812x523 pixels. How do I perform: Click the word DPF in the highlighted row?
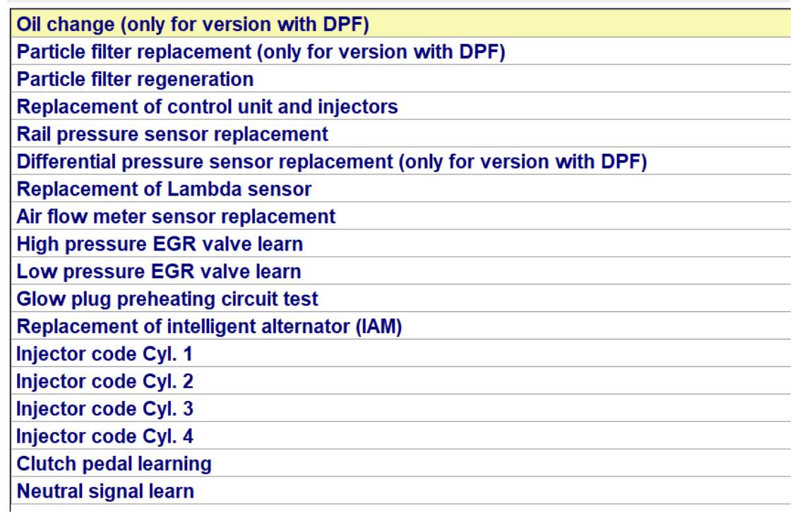click(343, 24)
